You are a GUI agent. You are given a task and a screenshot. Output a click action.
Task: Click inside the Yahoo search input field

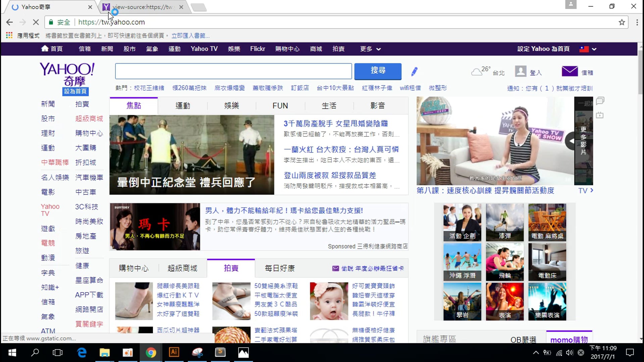coord(233,71)
